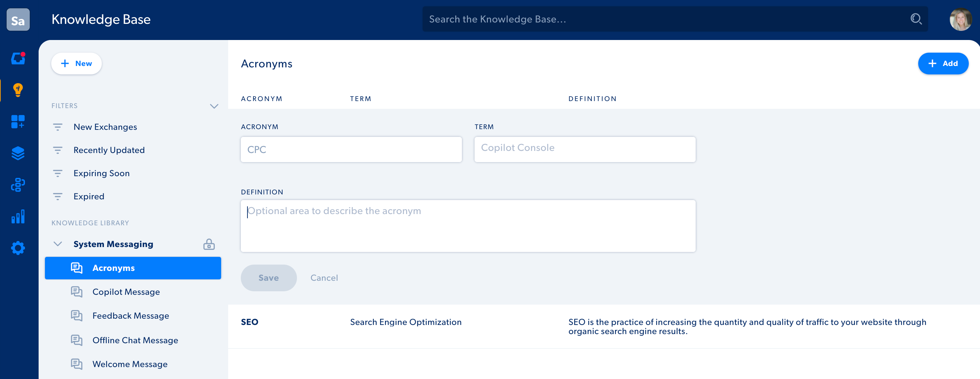Image resolution: width=980 pixels, height=379 pixels.
Task: Open the apps grid-plus sidebar icon
Action: pos(18,122)
